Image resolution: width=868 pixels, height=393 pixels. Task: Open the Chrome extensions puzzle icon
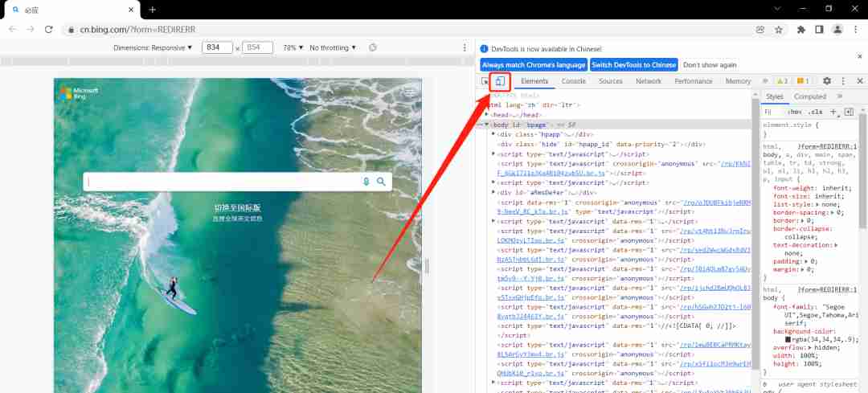point(800,30)
